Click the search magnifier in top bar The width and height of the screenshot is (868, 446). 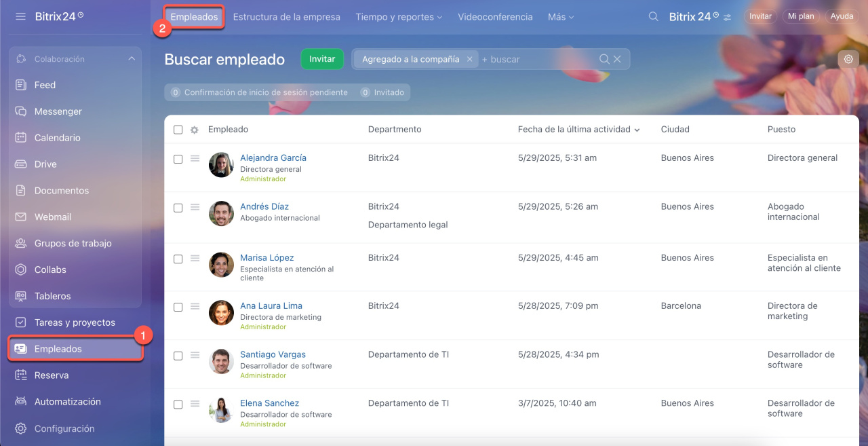click(653, 16)
